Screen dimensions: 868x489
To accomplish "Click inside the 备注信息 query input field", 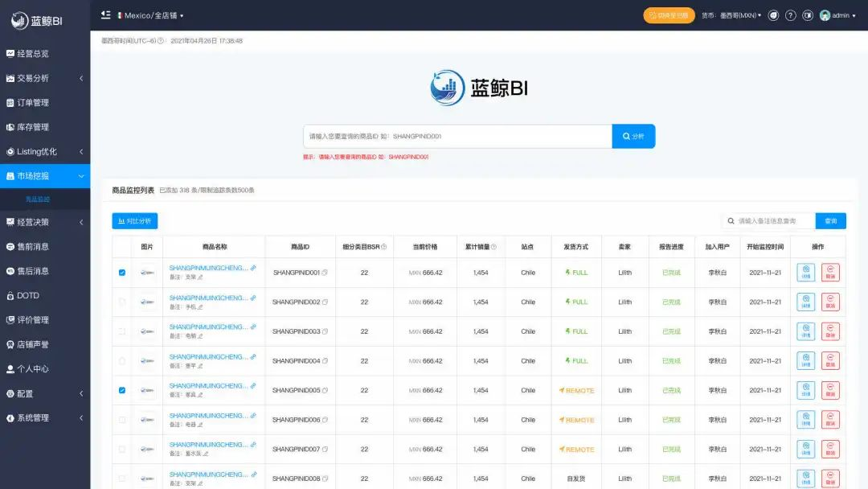I will coord(766,220).
